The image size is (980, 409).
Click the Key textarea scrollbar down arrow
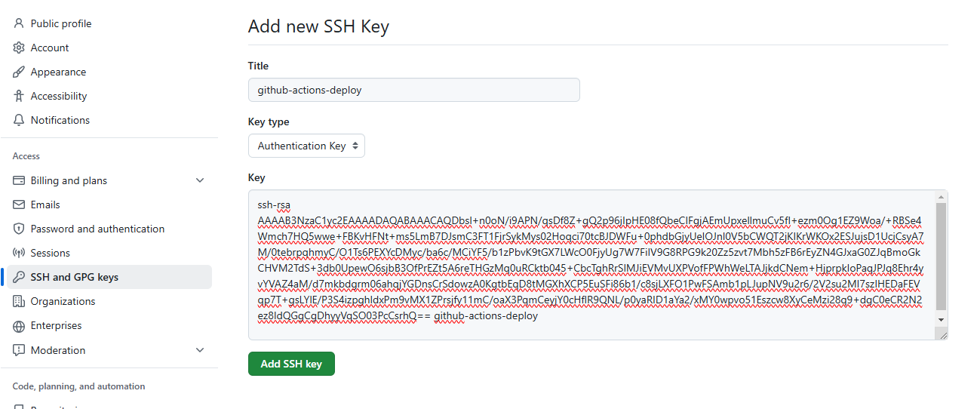pos(941,320)
